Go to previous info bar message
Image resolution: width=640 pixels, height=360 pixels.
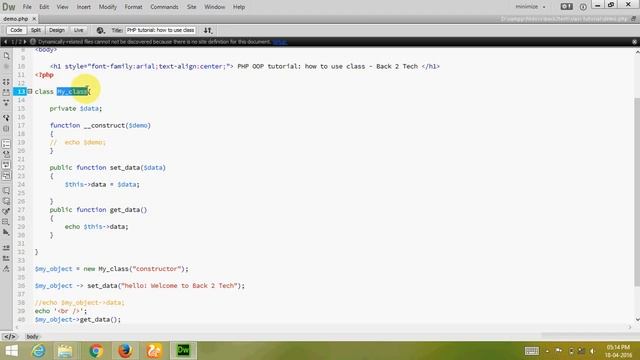[5, 42]
